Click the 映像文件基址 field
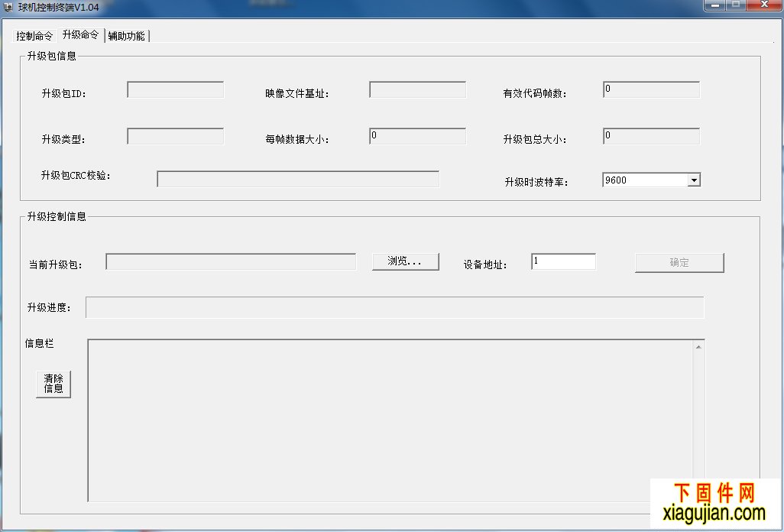Viewport: 784px width, 532px height. 417,90
